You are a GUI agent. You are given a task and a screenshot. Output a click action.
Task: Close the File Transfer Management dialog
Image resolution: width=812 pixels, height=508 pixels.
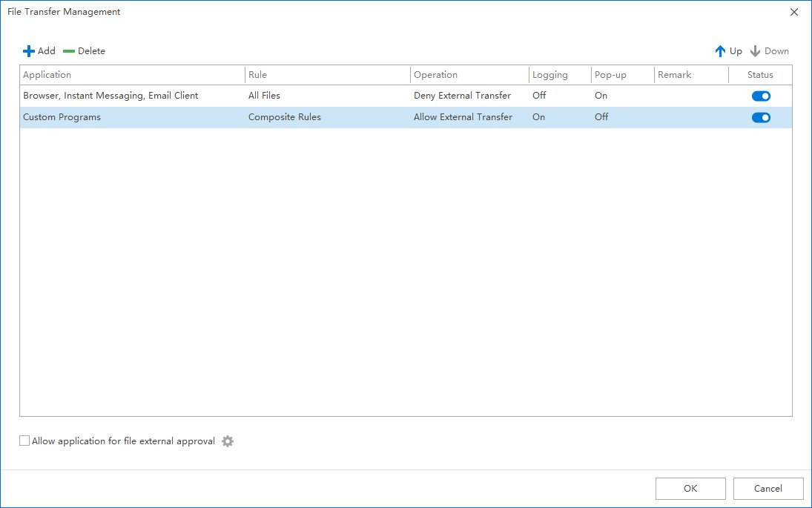click(x=794, y=12)
